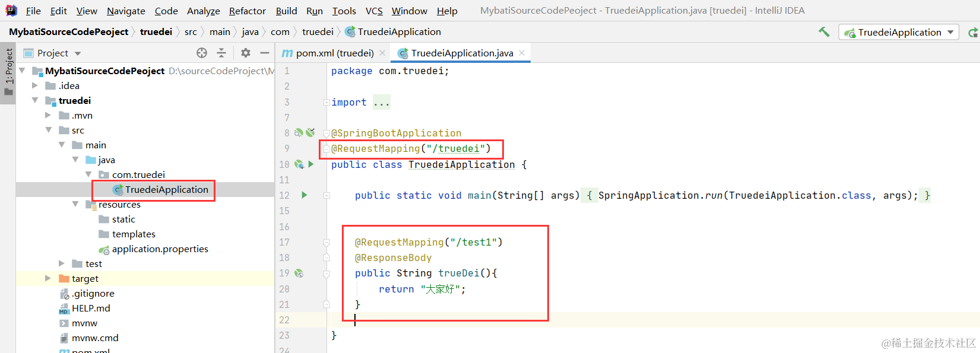Click the green run arrow beside main method
Screen dimensions: 980x353
click(x=305, y=195)
